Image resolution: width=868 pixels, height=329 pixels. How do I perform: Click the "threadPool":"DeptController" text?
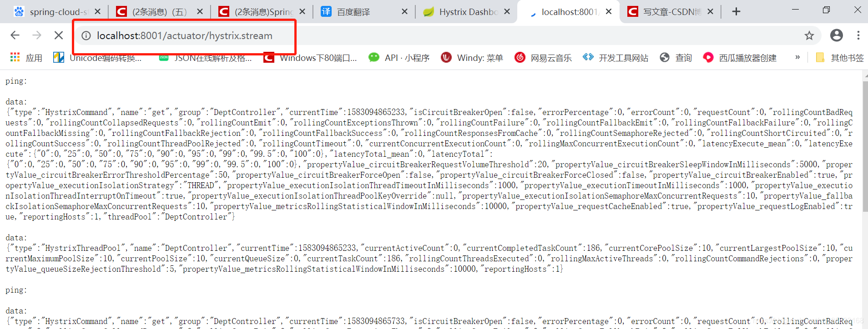(169, 217)
